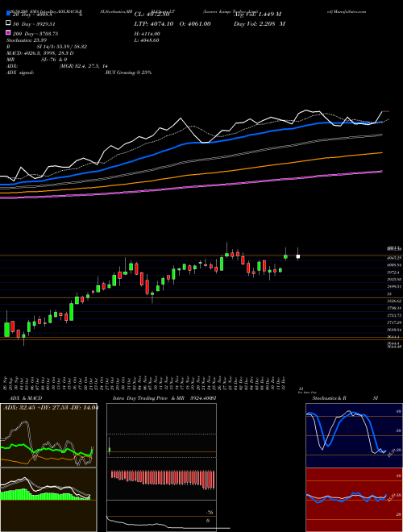Click the 3972.4 price axis label

pos(393,272)
